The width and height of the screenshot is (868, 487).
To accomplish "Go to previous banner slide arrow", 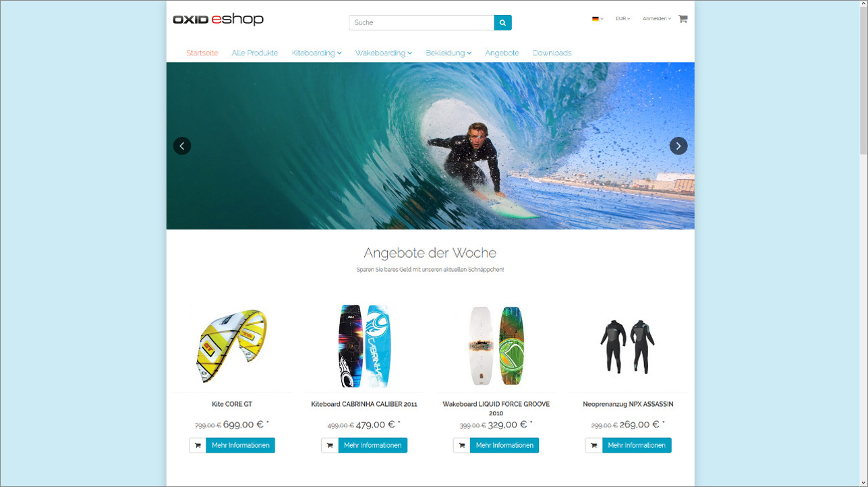I will pos(182,146).
